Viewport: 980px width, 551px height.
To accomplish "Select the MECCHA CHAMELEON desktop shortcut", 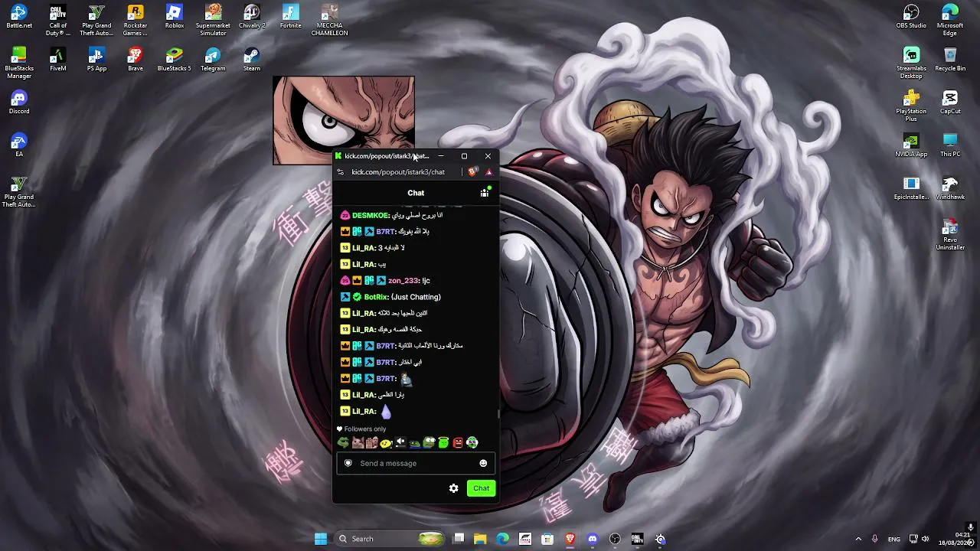I will tap(330, 21).
